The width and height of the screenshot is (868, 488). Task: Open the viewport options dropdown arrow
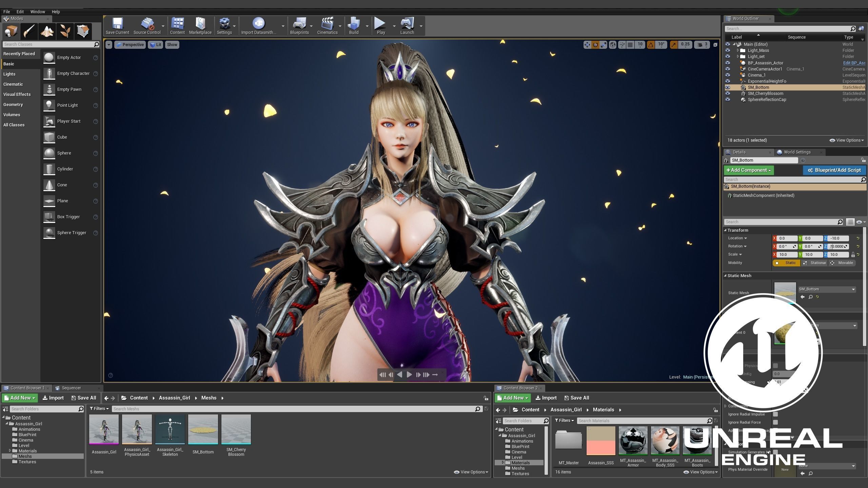(x=108, y=45)
